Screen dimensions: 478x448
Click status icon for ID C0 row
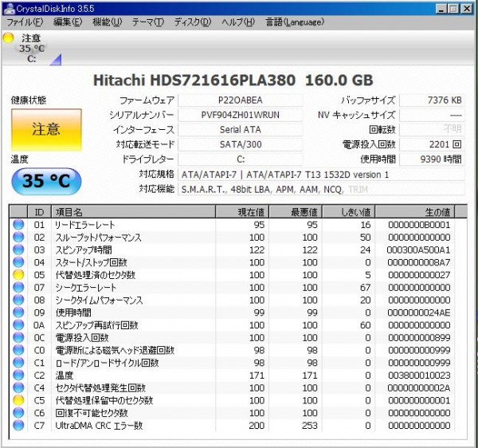pos(18,350)
